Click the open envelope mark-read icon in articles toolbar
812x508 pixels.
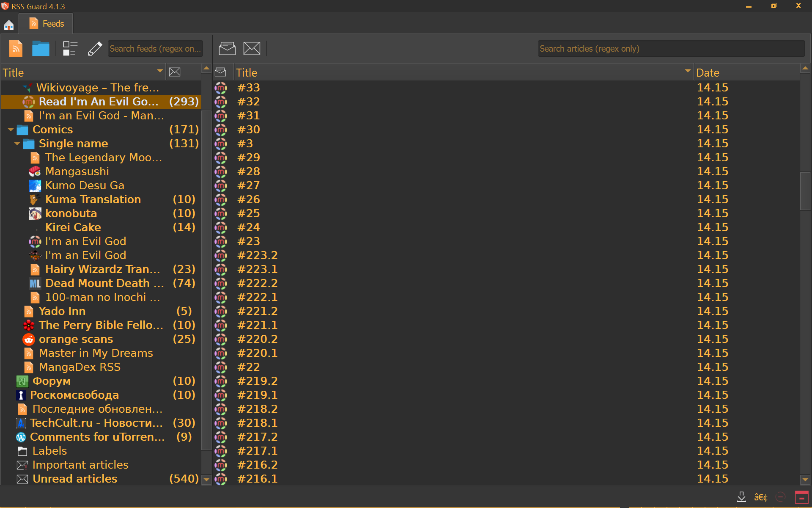pos(227,49)
